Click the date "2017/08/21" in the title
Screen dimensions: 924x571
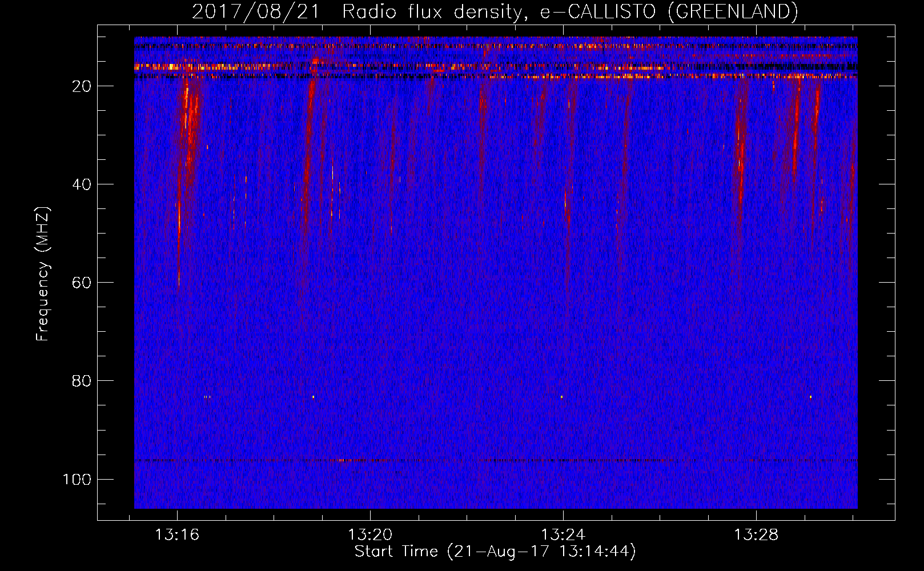pyautogui.click(x=256, y=11)
